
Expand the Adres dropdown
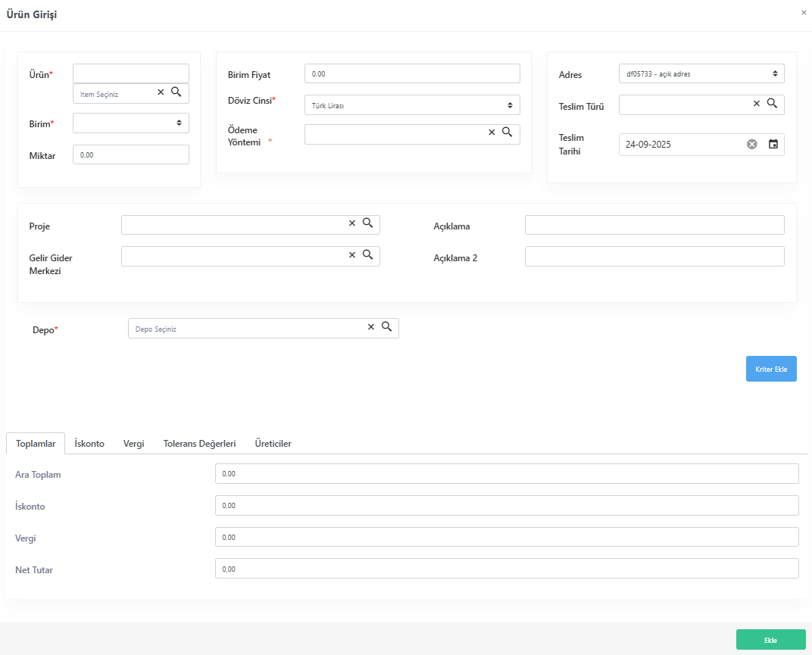point(701,73)
